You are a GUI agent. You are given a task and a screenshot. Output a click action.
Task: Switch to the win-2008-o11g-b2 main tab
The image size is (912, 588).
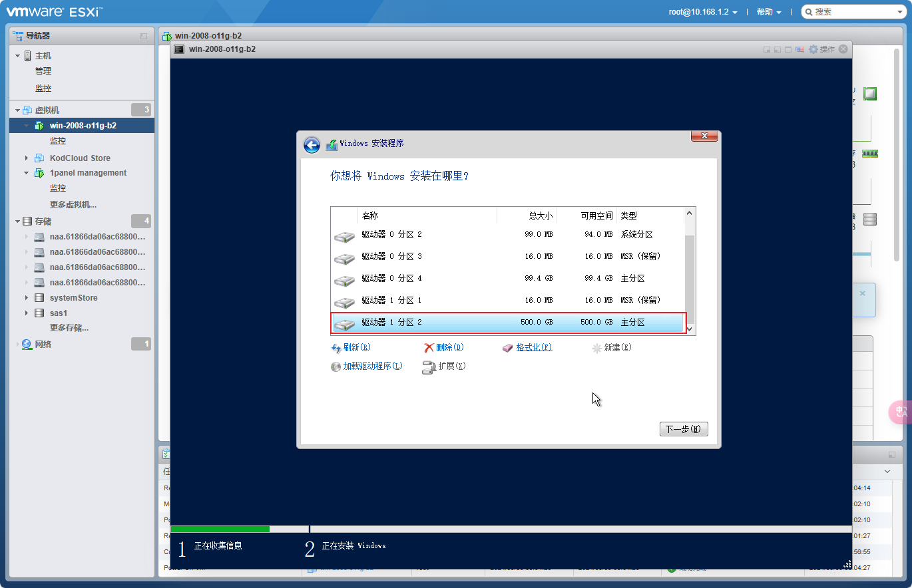tap(209, 36)
